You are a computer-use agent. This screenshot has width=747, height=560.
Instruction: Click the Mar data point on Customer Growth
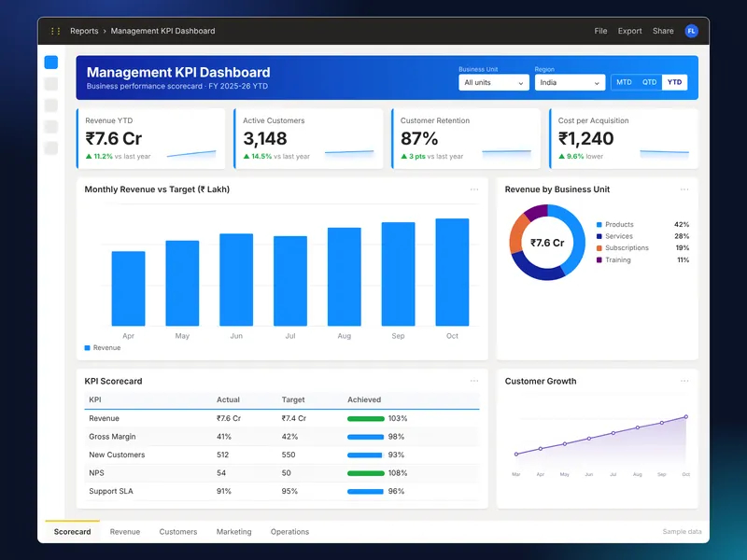click(x=516, y=455)
